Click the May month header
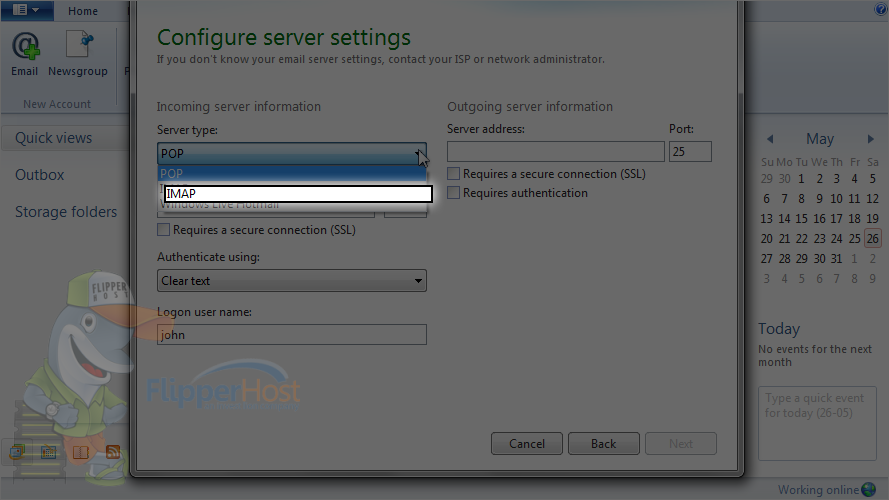This screenshot has width=889, height=500. pos(820,139)
